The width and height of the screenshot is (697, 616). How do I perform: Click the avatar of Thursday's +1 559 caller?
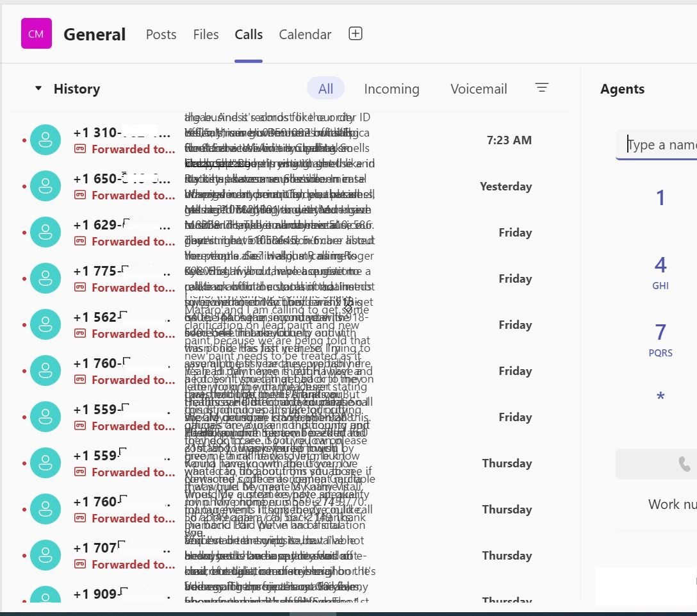[45, 463]
